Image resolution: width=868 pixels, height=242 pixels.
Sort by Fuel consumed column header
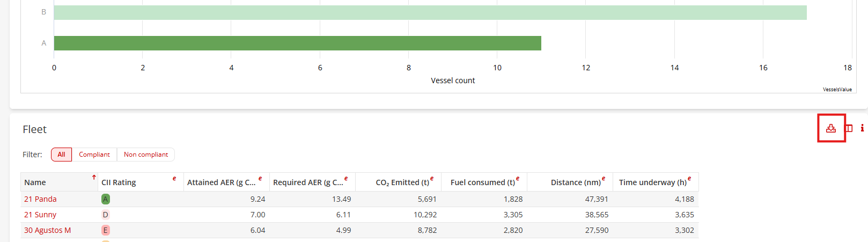tap(482, 182)
